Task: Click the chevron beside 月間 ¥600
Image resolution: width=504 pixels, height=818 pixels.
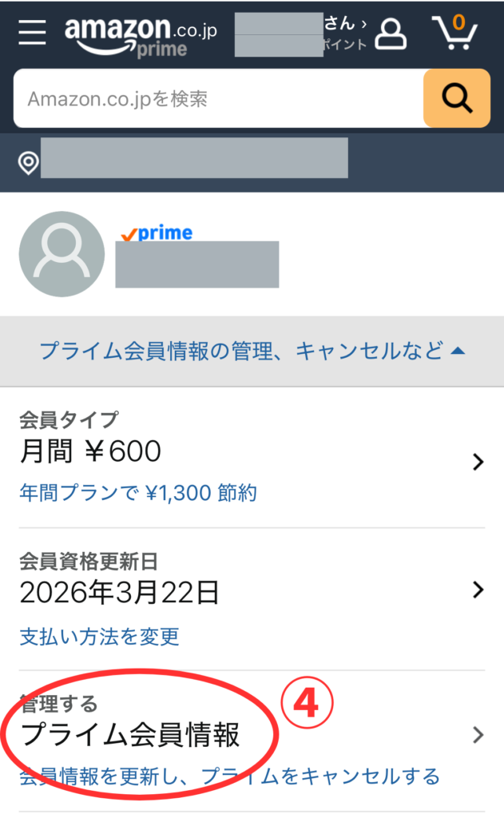Action: click(x=478, y=462)
